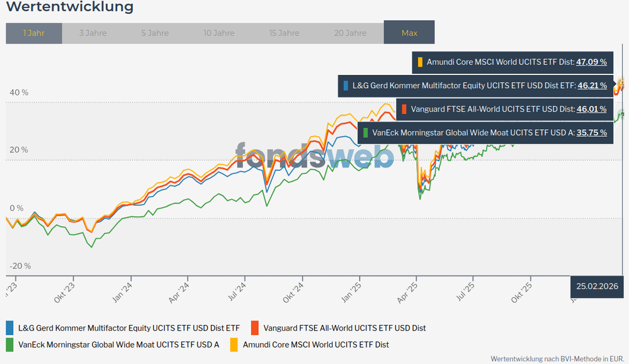
Task: Click the orange marker in Vanguard tooltip
Action: click(x=404, y=109)
